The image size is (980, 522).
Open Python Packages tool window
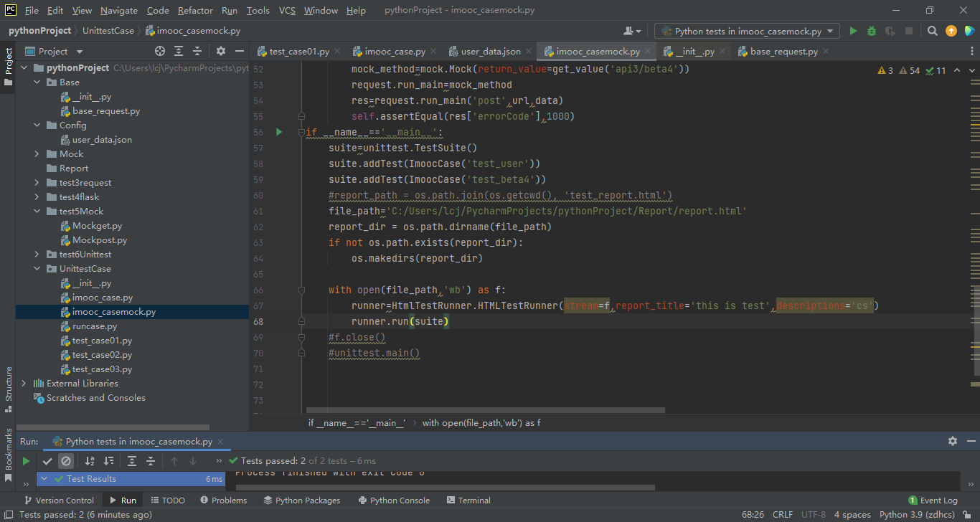[x=302, y=500]
